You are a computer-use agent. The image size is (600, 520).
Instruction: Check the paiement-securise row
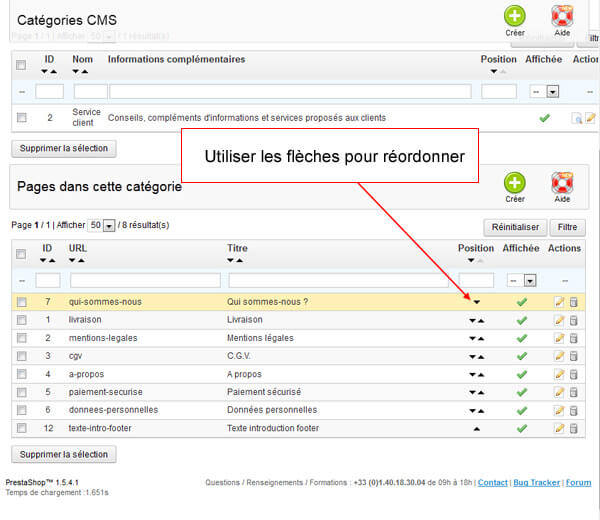coord(22,392)
